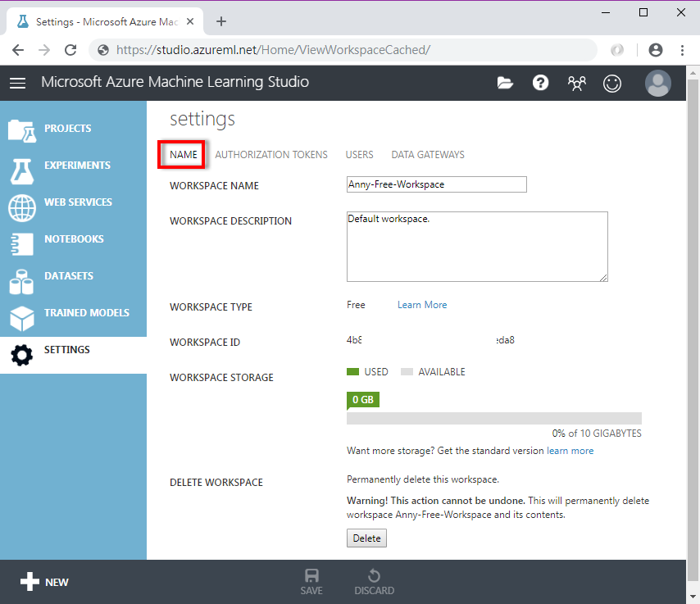Select Settings in the sidebar
The height and width of the screenshot is (604, 700).
[x=73, y=355]
